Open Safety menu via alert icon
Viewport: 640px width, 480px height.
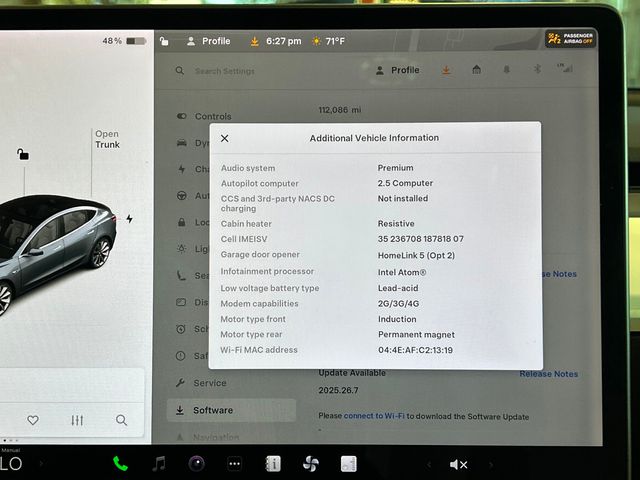(180, 356)
